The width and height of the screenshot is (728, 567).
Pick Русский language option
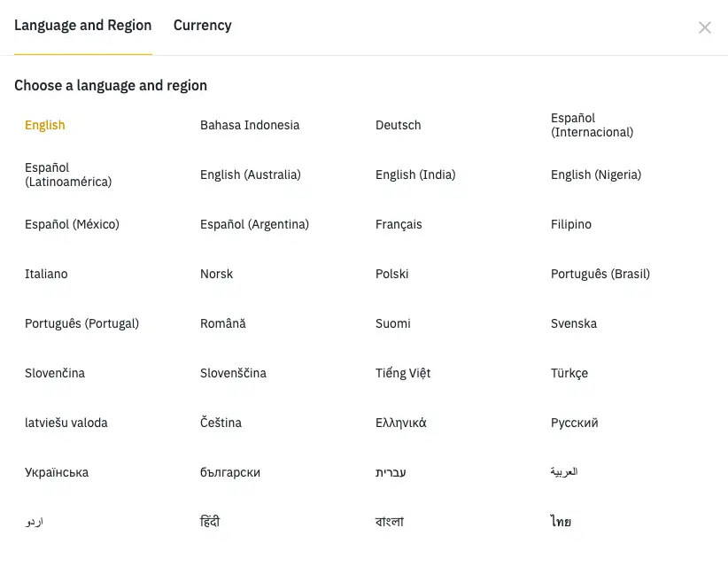pos(575,423)
